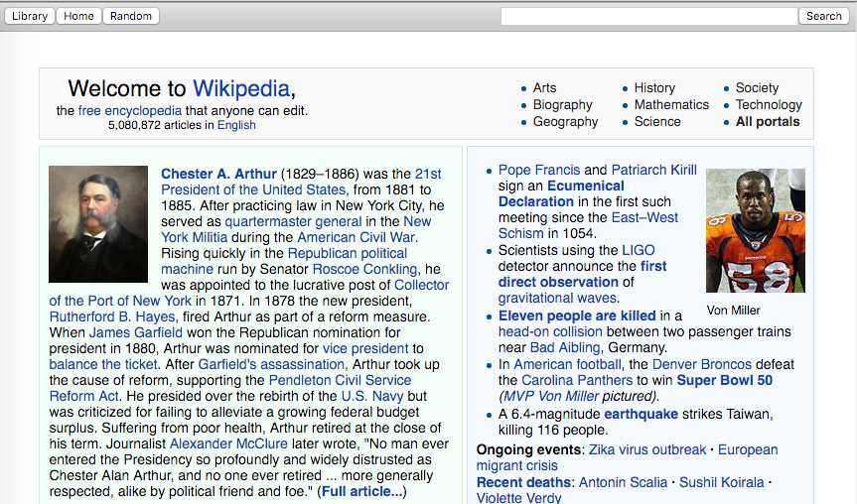Click the English language link
857x504 pixels.
(236, 125)
